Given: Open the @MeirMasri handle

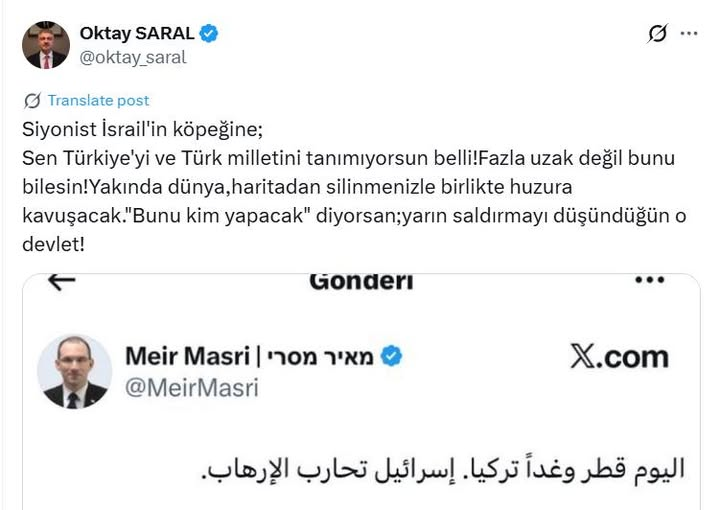Looking at the screenshot, I should point(192,388).
